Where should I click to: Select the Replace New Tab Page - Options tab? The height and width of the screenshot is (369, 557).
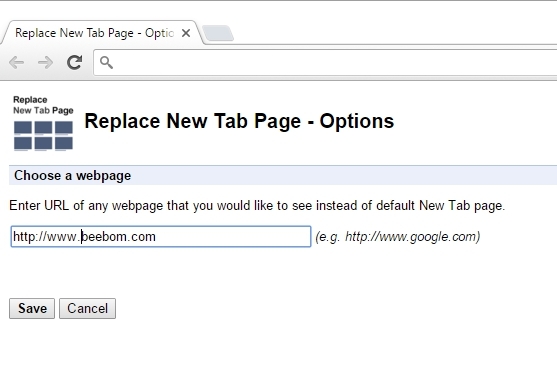pos(94,33)
